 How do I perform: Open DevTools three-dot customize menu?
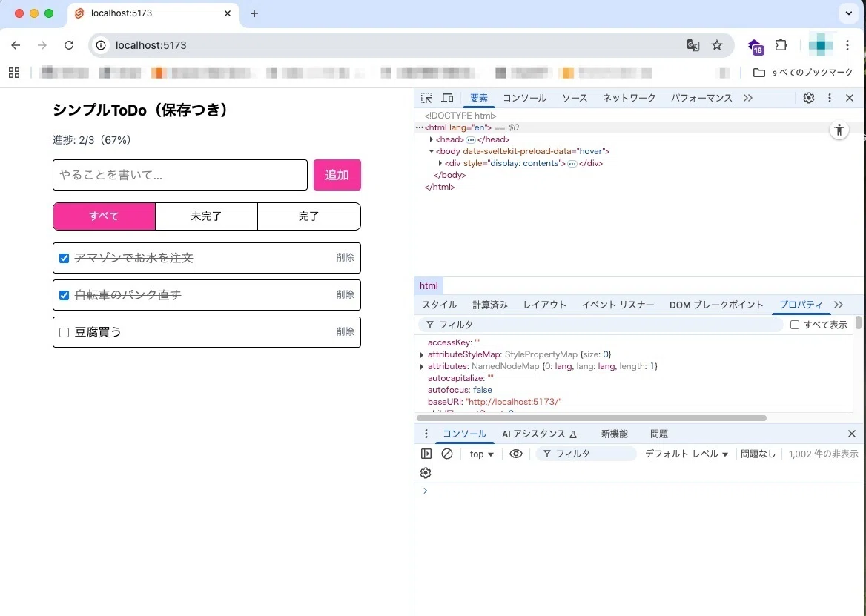click(829, 99)
